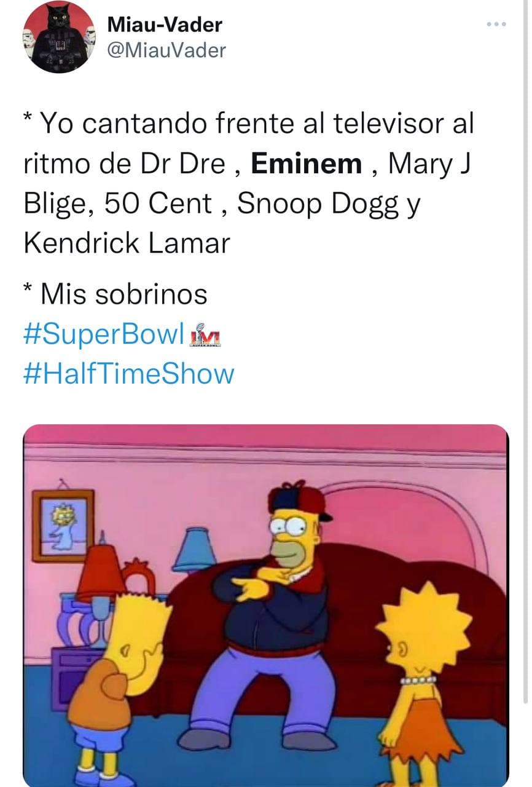This screenshot has height=787, width=532.
Task: Click the Super Bowl LVI hashtag emoji
Action: click(x=205, y=335)
